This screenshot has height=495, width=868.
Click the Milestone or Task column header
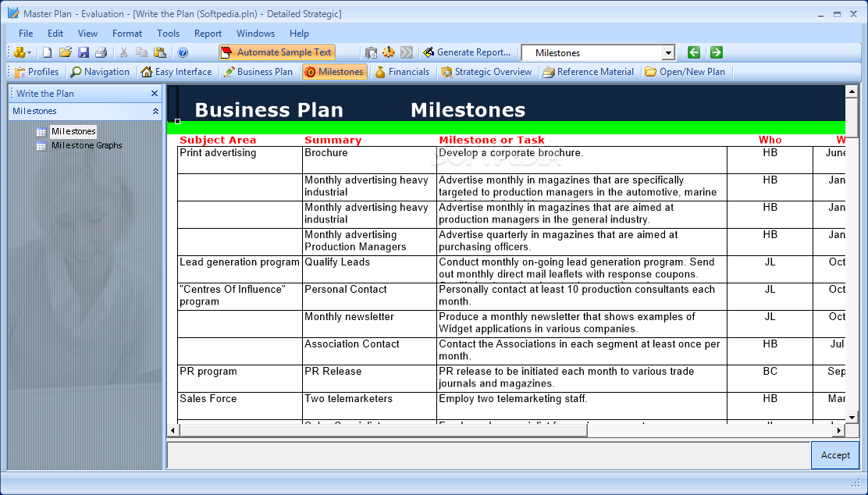[492, 140]
